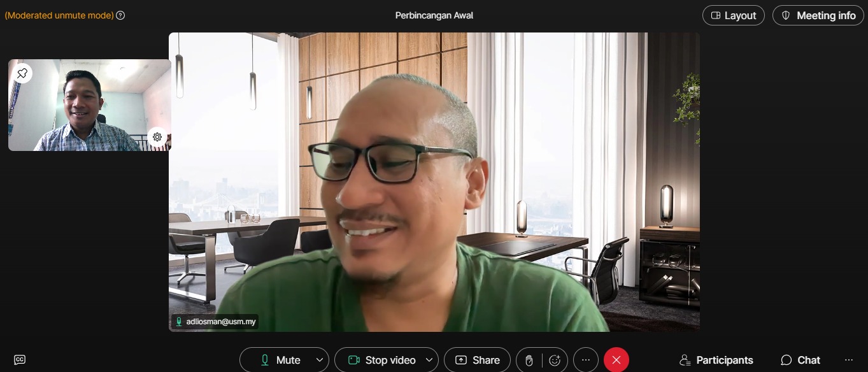This screenshot has width=868, height=372.
Task: Open the Layout options menu
Action: coord(734,15)
